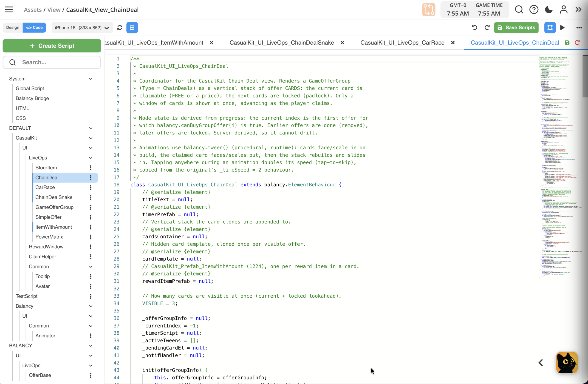588x384 pixels.
Task: Click the Save Scripts button
Action: (x=516, y=27)
